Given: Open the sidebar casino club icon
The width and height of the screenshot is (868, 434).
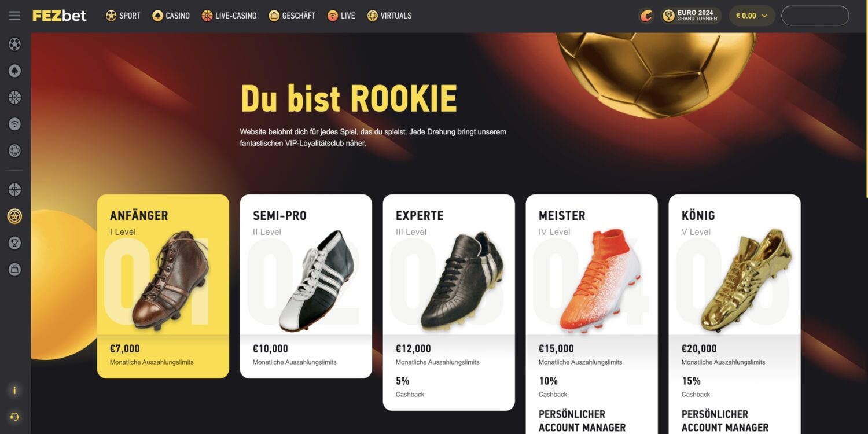Looking at the screenshot, I should 14,71.
